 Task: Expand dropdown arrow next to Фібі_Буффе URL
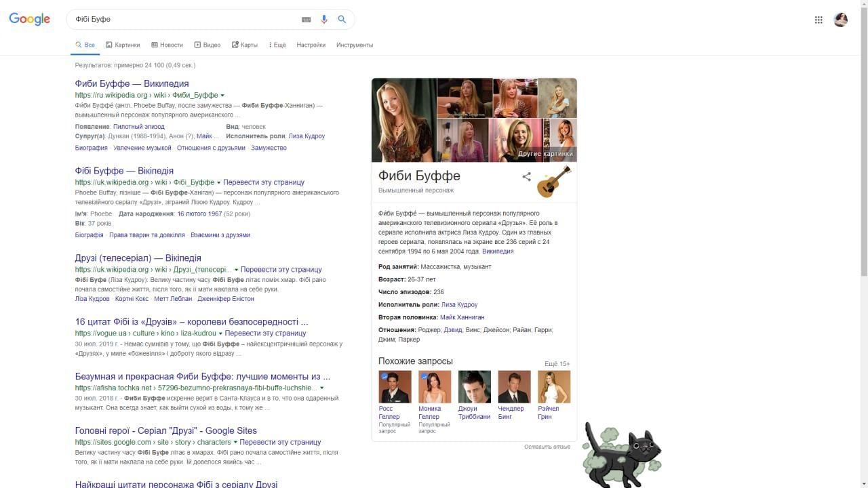(x=218, y=183)
